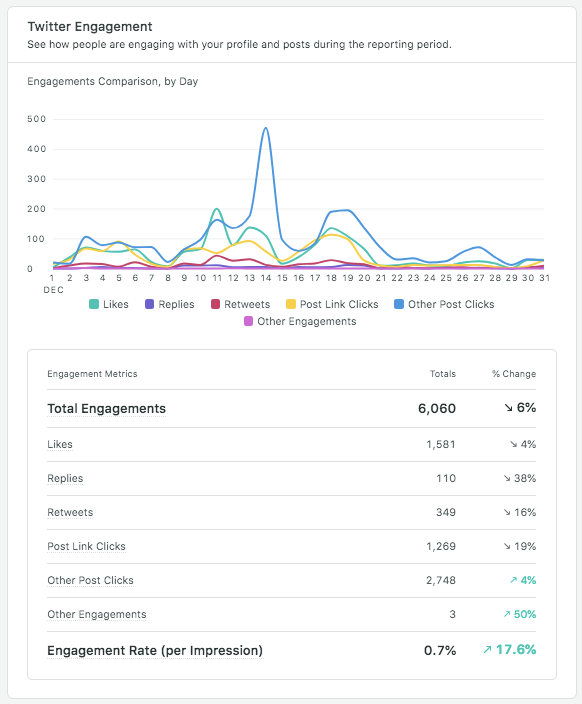Click the day 19 x-axis label
The width and height of the screenshot is (582, 704).
pyautogui.click(x=348, y=278)
